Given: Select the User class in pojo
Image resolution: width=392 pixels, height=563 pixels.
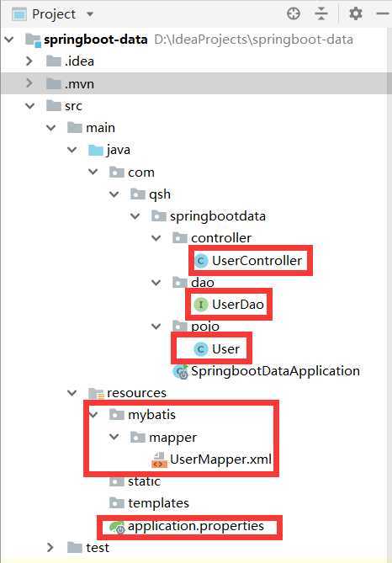Looking at the screenshot, I should tap(217, 349).
